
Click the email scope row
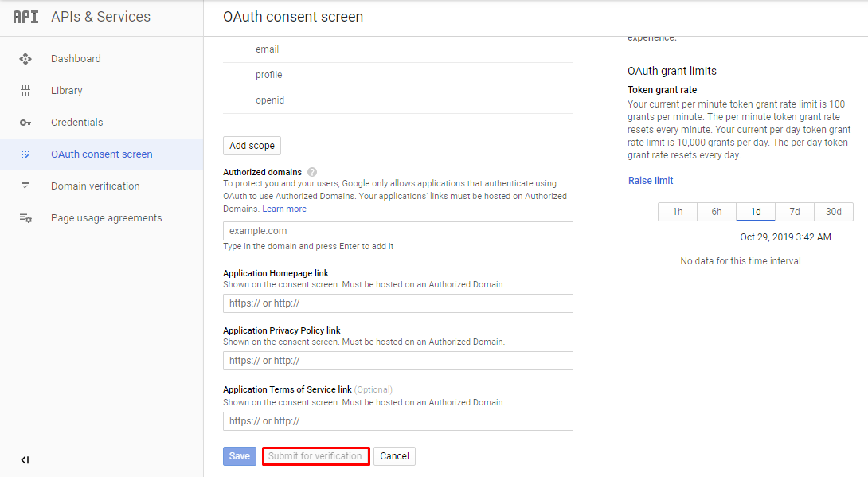coord(398,50)
